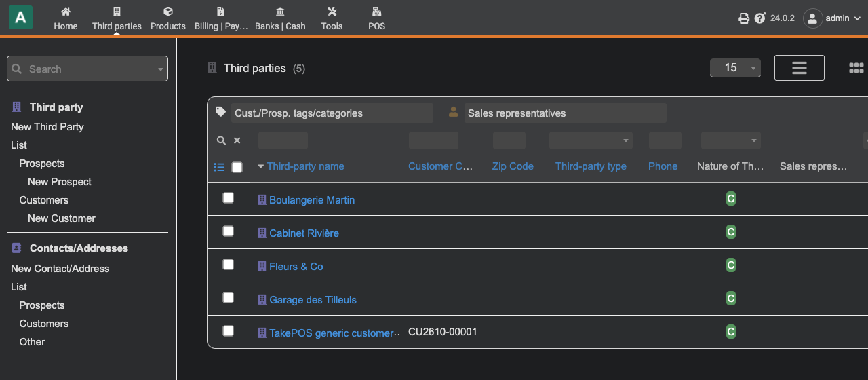The height and width of the screenshot is (380, 868).
Task: Click the Zip Code filter field
Action: coord(509,140)
